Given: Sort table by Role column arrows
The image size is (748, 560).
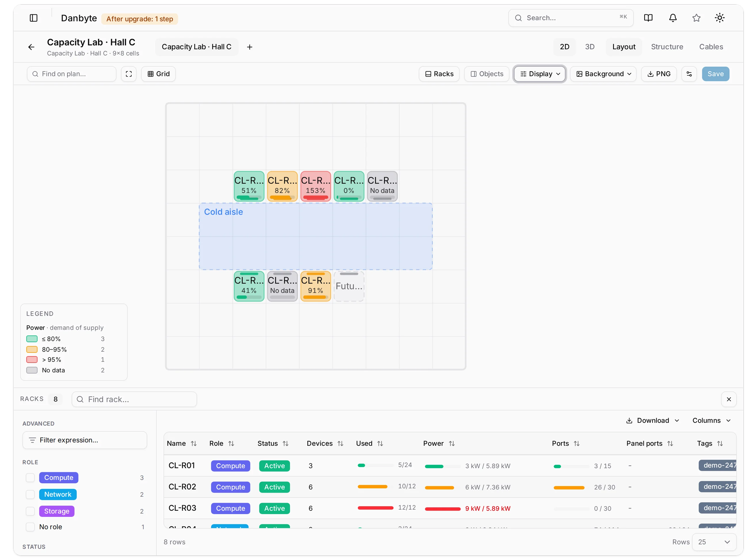Looking at the screenshot, I should pos(231,443).
